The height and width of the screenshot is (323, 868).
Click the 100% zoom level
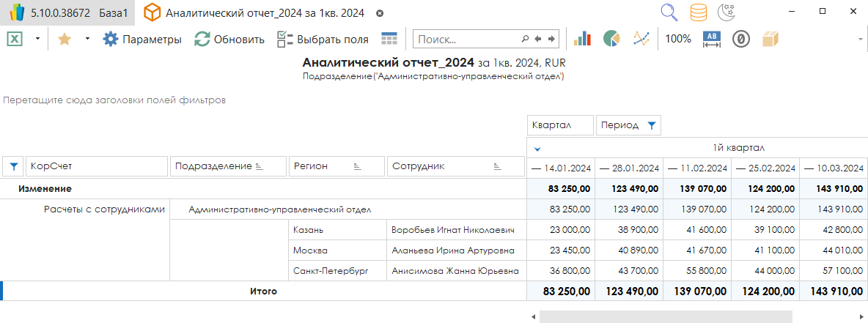coord(678,39)
